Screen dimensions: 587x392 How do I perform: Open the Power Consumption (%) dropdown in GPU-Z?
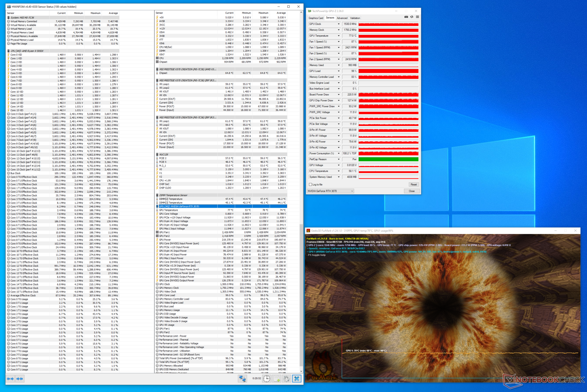click(339, 154)
